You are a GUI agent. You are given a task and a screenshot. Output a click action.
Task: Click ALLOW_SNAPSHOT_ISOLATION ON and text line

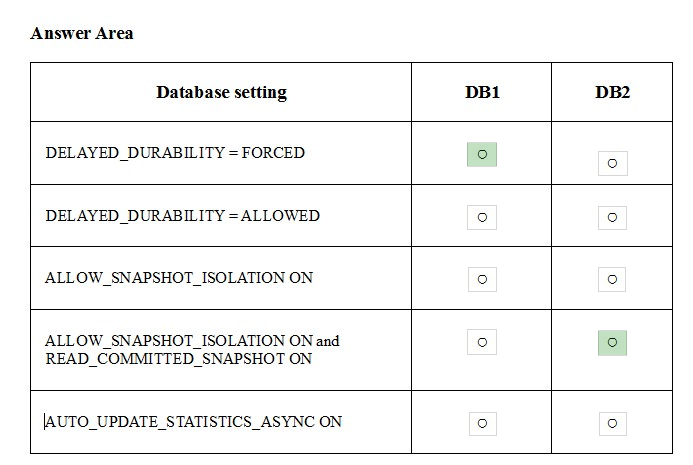[x=192, y=341]
